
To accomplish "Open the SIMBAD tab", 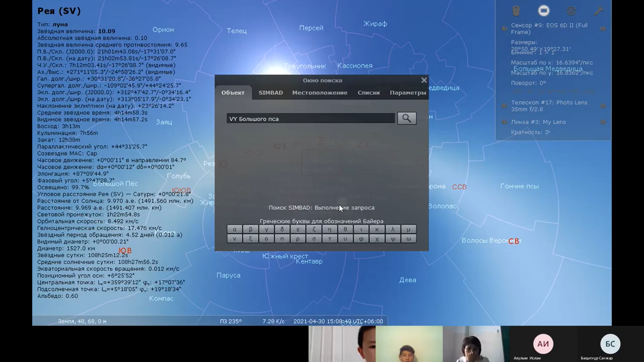I will click(x=271, y=93).
